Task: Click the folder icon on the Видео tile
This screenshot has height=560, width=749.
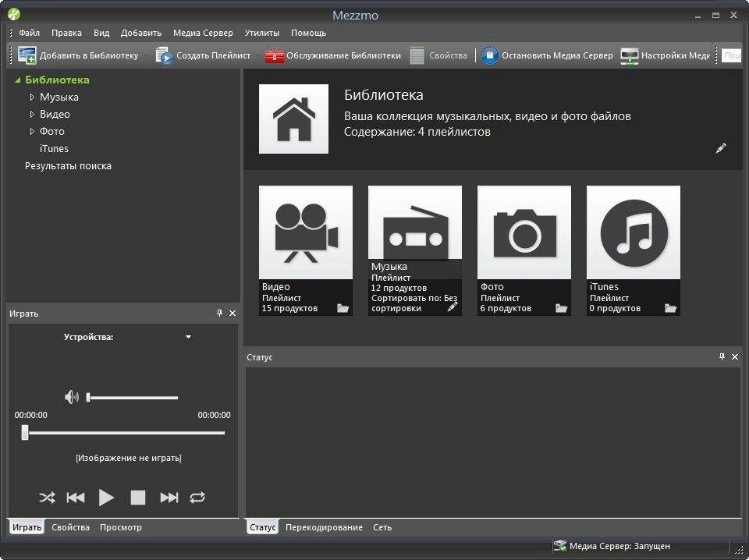Action: [343, 308]
